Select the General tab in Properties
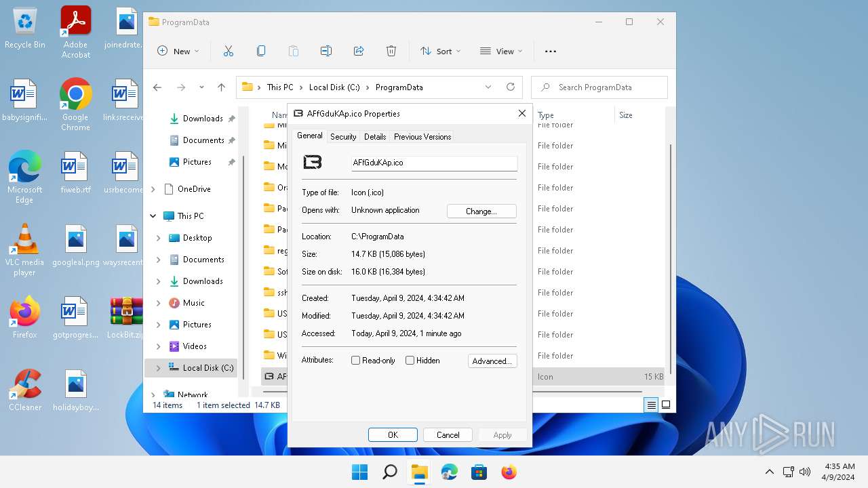Image resolution: width=868 pixels, height=488 pixels. [310, 136]
